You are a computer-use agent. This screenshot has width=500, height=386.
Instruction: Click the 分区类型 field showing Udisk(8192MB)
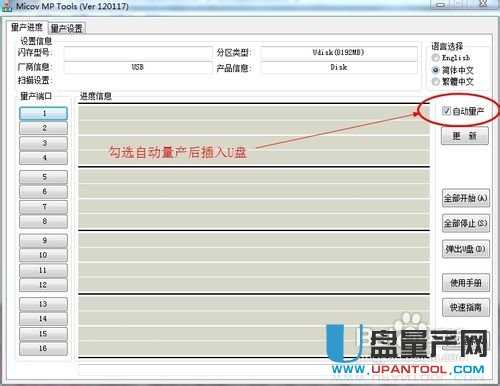(339, 53)
